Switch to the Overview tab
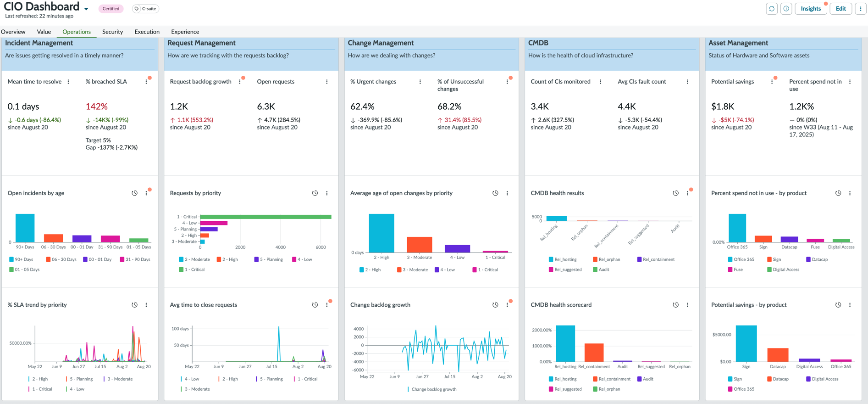 click(13, 32)
